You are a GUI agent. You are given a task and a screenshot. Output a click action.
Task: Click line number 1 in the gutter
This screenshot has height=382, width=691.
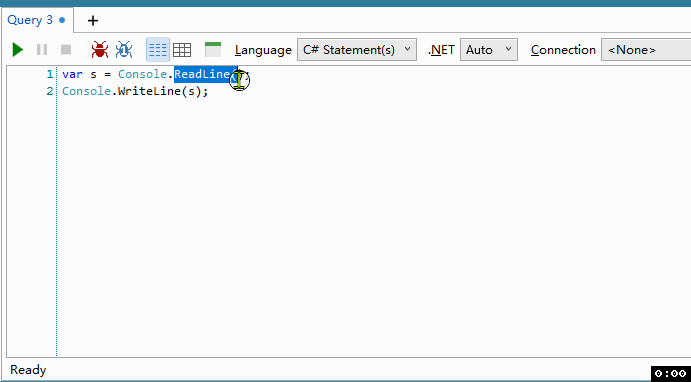[x=49, y=74]
